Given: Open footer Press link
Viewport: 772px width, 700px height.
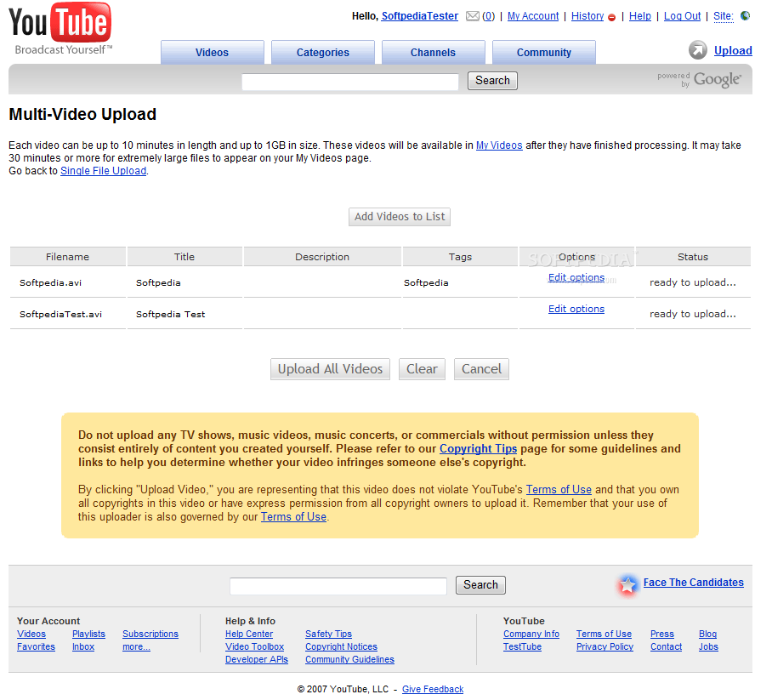Looking at the screenshot, I should click(x=662, y=634).
